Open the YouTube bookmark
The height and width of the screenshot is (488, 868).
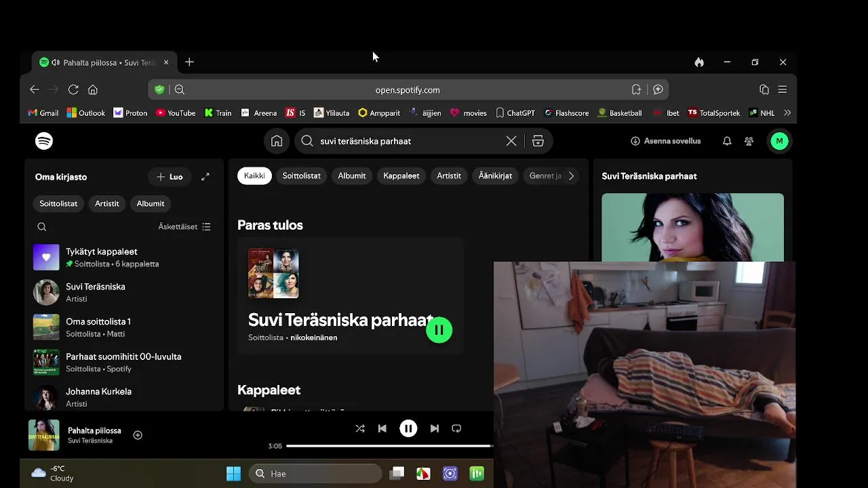pos(176,113)
